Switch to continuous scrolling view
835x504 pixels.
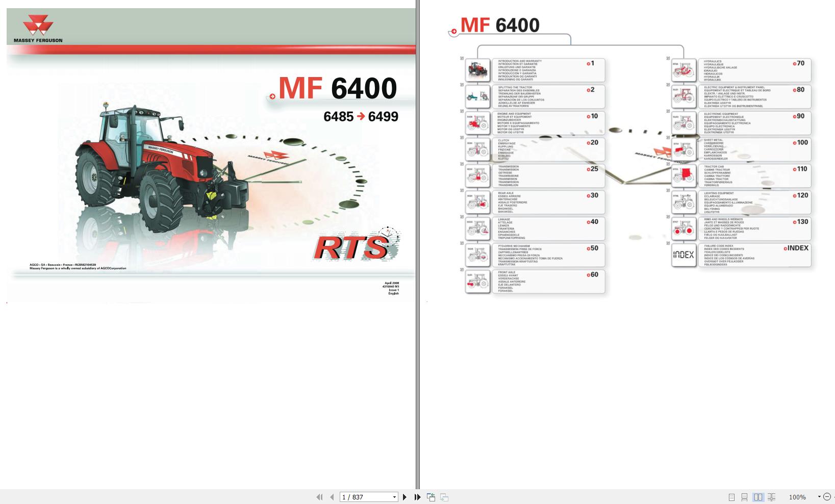click(745, 497)
